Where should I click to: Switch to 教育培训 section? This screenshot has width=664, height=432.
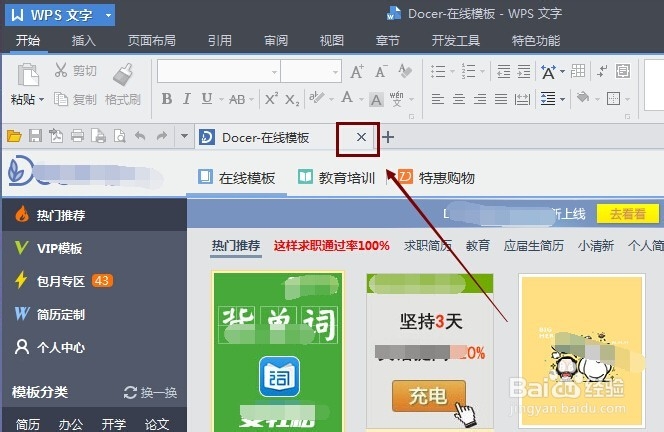click(x=337, y=178)
